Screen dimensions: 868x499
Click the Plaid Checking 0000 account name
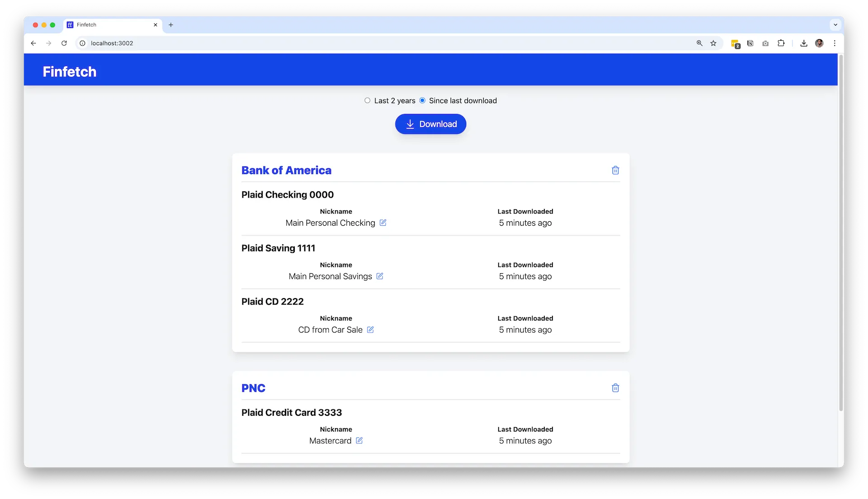pyautogui.click(x=288, y=195)
